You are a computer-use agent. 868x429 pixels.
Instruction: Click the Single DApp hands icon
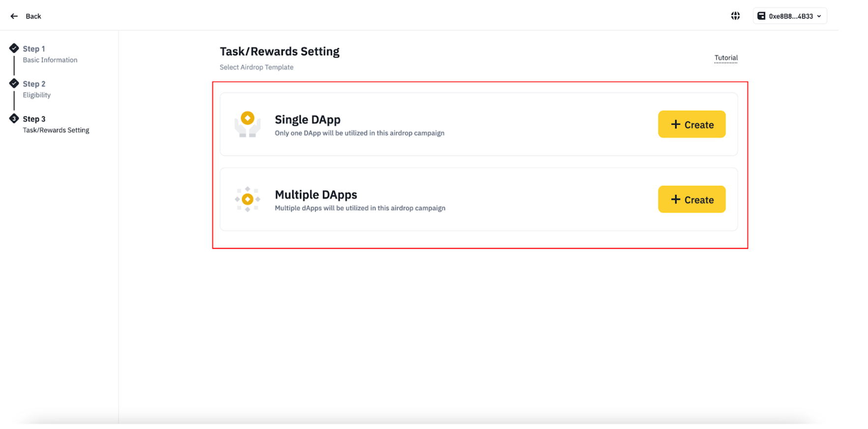pos(247,124)
